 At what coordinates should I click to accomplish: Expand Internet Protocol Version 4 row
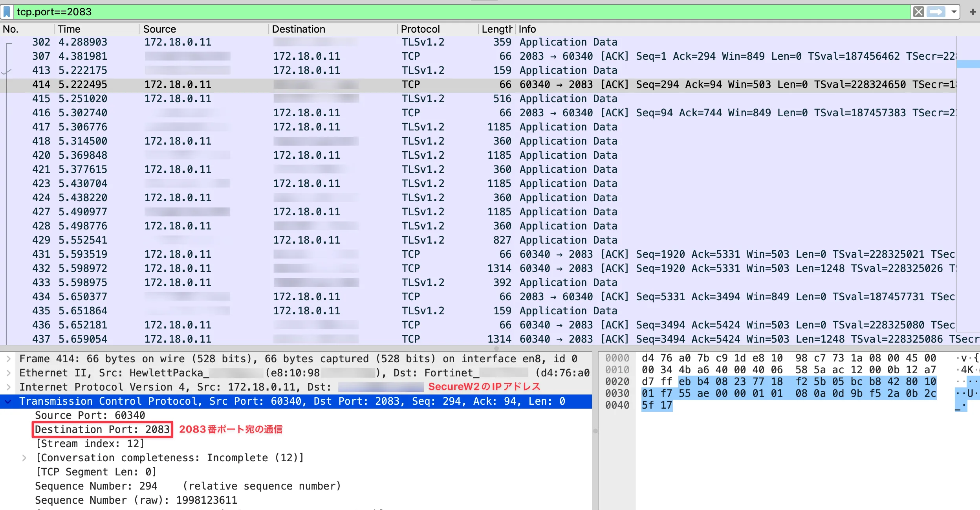click(8, 387)
